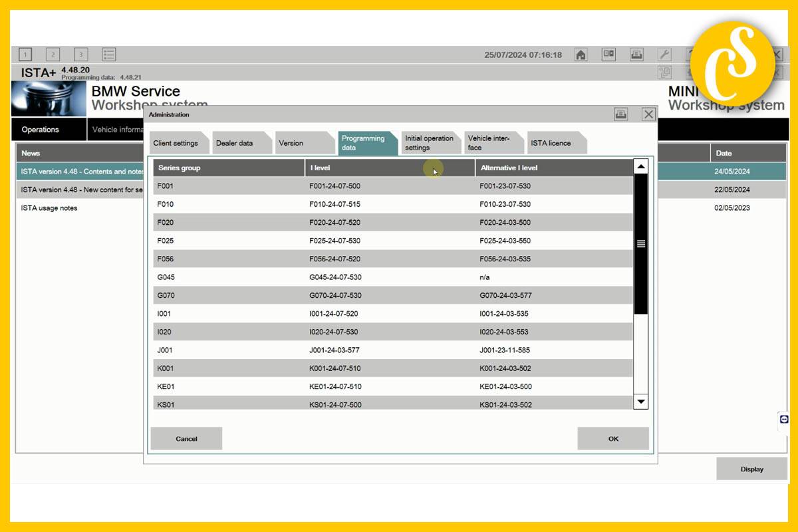The image size is (798, 532).
Task: Select the G070 series group row
Action: (x=392, y=295)
